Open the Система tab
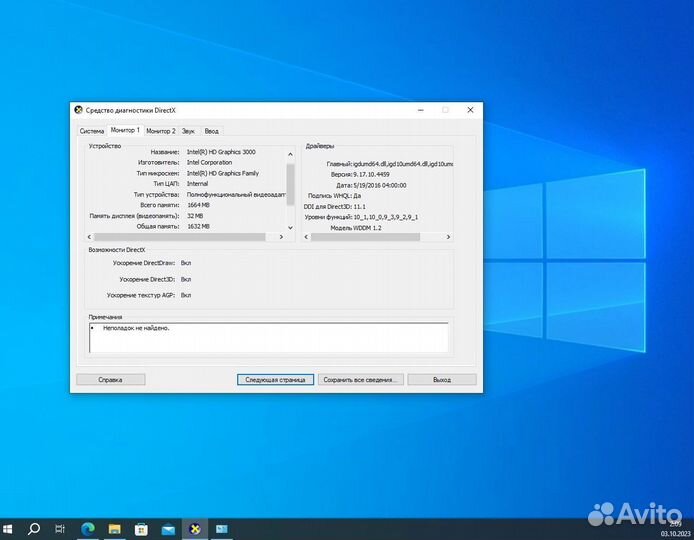This screenshot has width=694, height=540. point(92,131)
